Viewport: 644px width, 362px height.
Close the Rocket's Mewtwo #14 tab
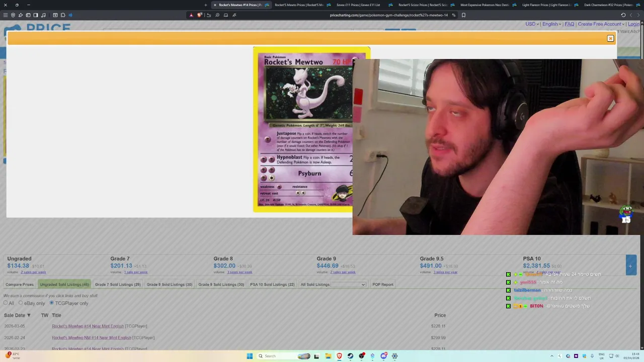[215, 5]
